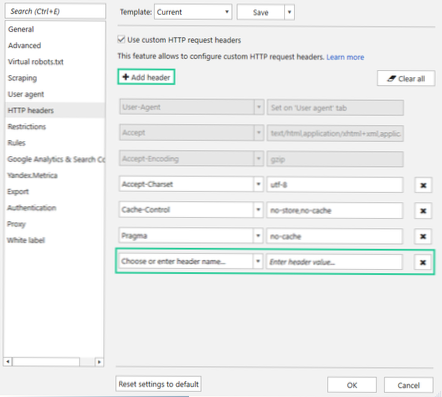The width and height of the screenshot is (442, 397).
Task: Click the sidebar horizontal scrollbar thumb
Action: 46,362
